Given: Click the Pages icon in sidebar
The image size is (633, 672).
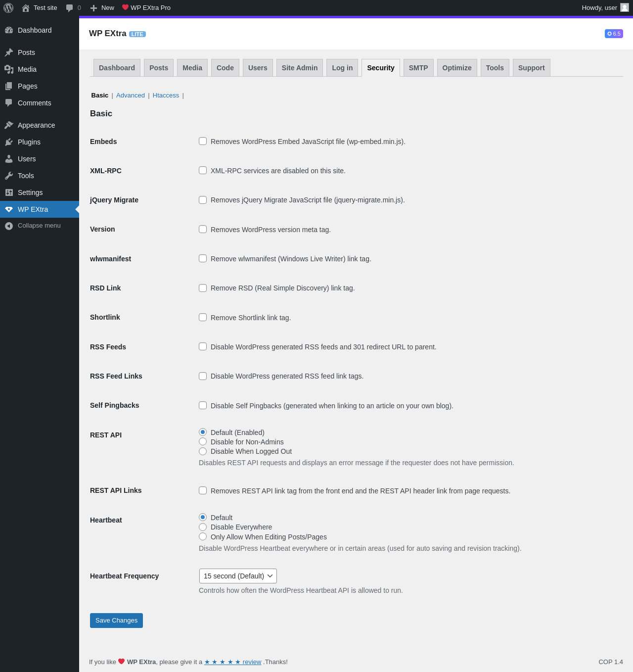Looking at the screenshot, I should tap(9, 86).
